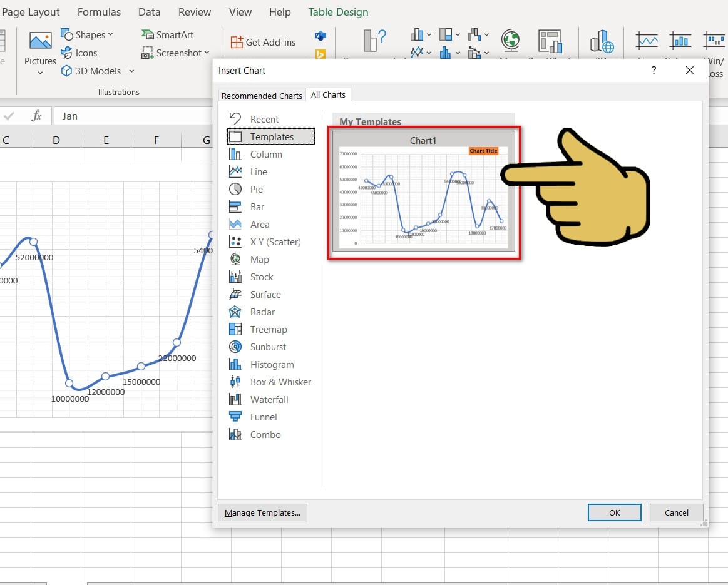Expand the 3D Models dropdown arrow

131,71
